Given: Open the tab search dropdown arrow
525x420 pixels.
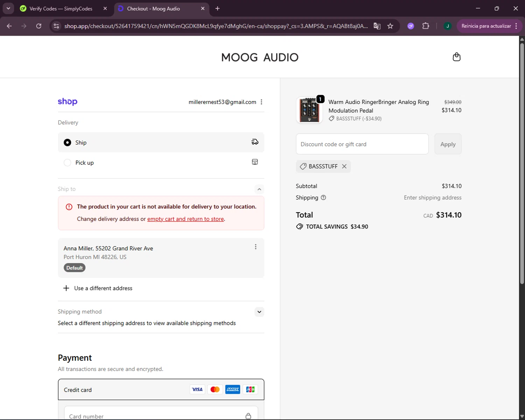Looking at the screenshot, I should click(8, 8).
